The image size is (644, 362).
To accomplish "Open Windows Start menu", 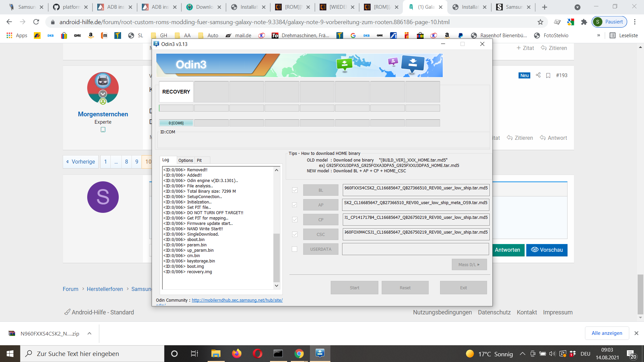I will point(10,354).
